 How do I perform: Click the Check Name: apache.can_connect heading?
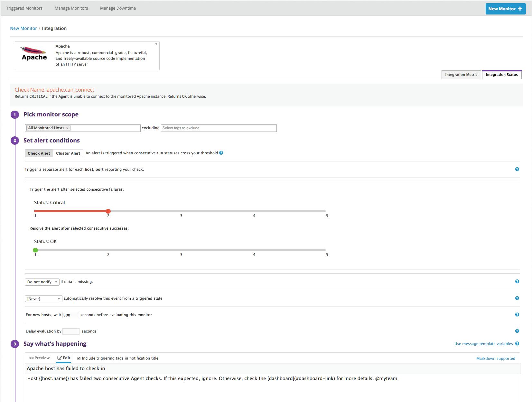coord(54,90)
